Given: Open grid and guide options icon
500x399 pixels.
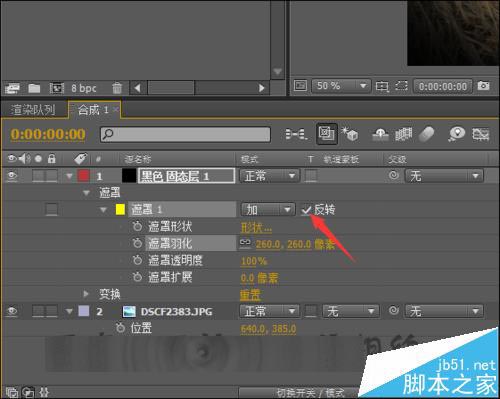Looking at the screenshot, I should pos(382,86).
